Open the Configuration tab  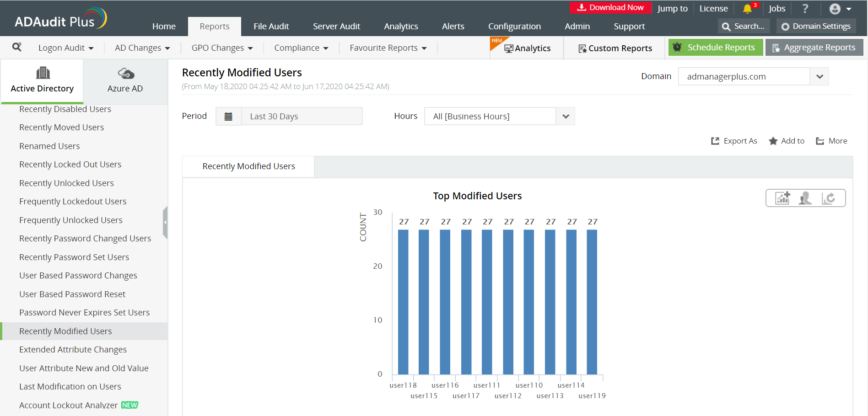pyautogui.click(x=514, y=27)
